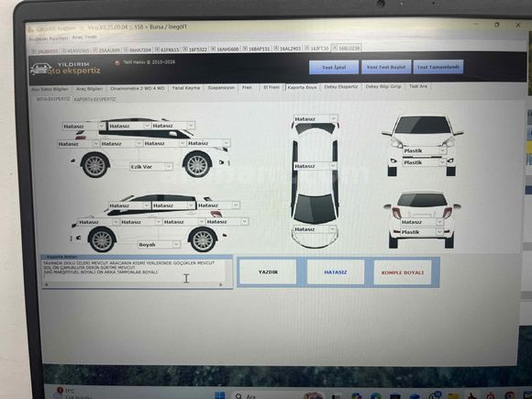Open the Yanal Kayma tab

point(186,88)
